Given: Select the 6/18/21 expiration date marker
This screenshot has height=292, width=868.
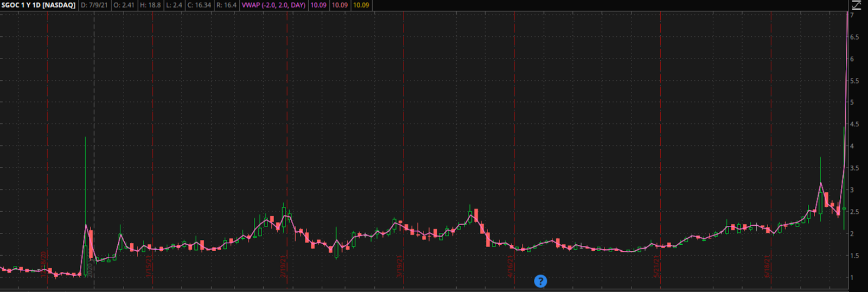Looking at the screenshot, I should 767,266.
